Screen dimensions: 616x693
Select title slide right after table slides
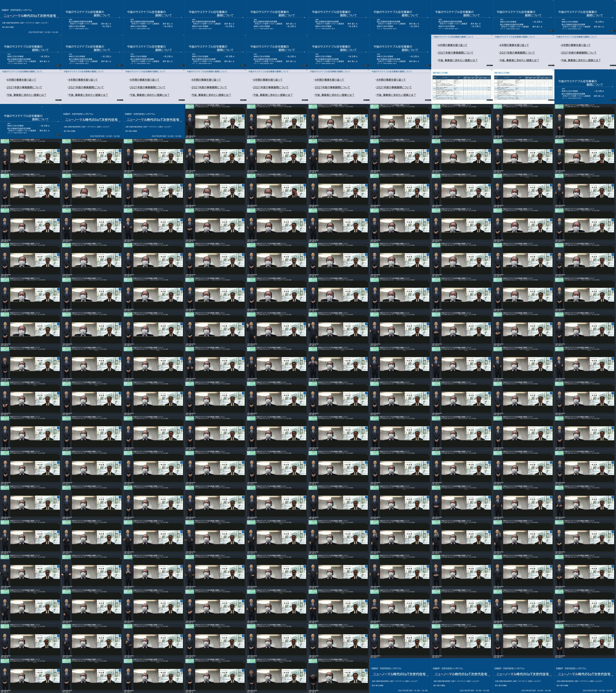[x=585, y=86]
